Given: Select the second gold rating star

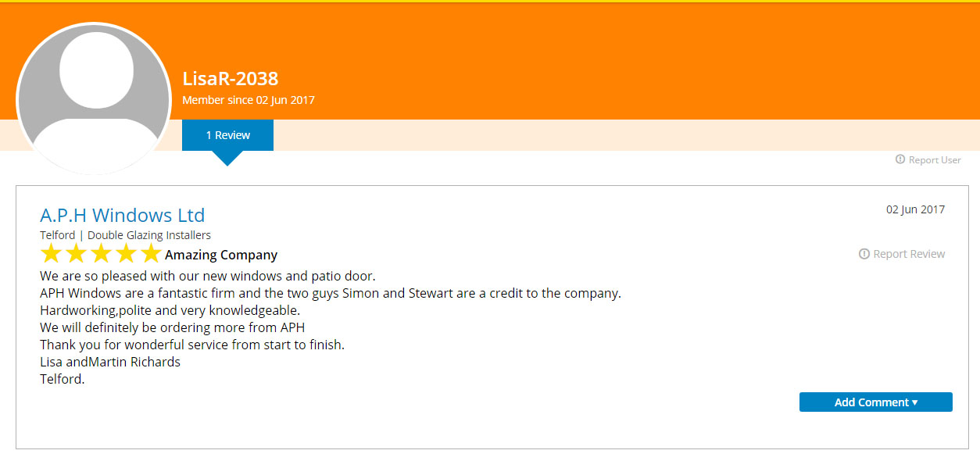Looking at the screenshot, I should 76,254.
